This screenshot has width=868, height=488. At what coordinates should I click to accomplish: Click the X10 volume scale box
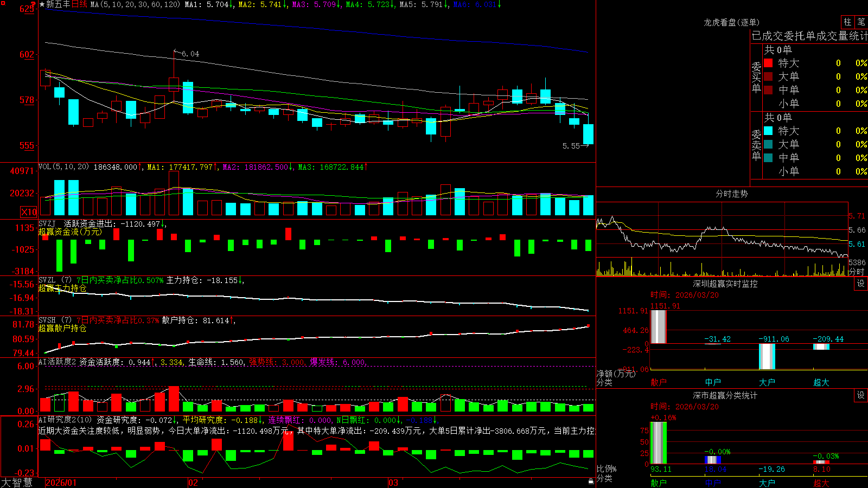(29, 212)
